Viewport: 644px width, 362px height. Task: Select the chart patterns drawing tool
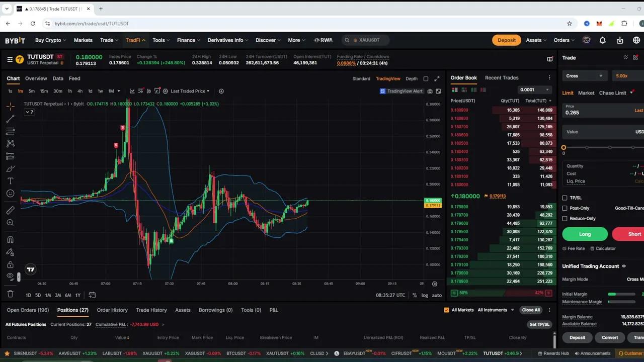(x=10, y=144)
